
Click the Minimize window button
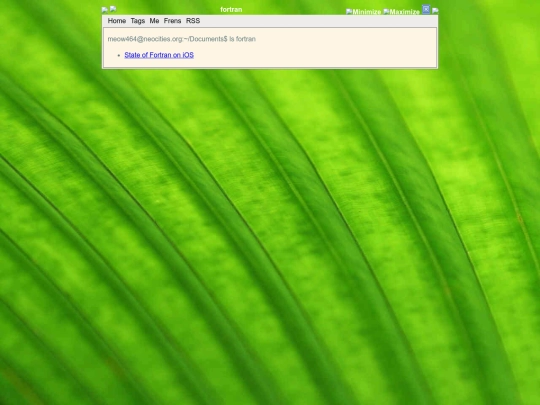[364, 12]
